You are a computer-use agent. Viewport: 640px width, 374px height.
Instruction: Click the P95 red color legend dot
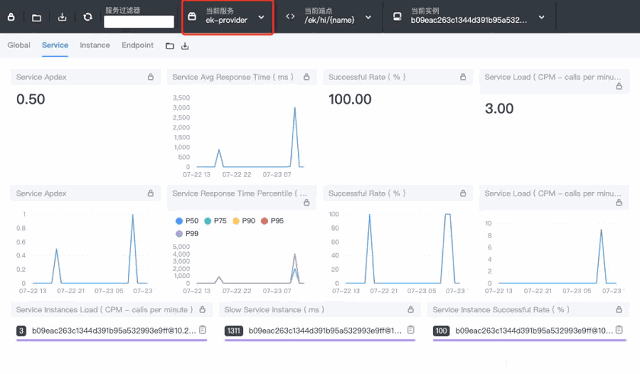264,221
